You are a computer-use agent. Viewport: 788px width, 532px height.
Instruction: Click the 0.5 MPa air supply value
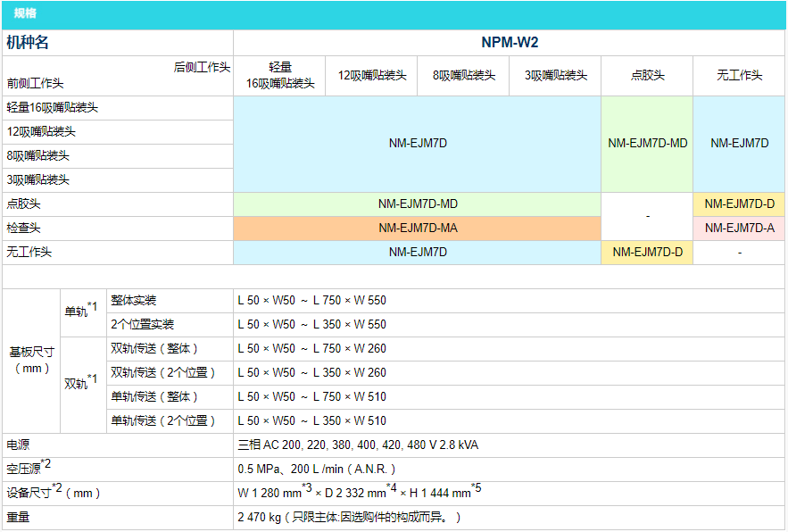tap(316, 469)
